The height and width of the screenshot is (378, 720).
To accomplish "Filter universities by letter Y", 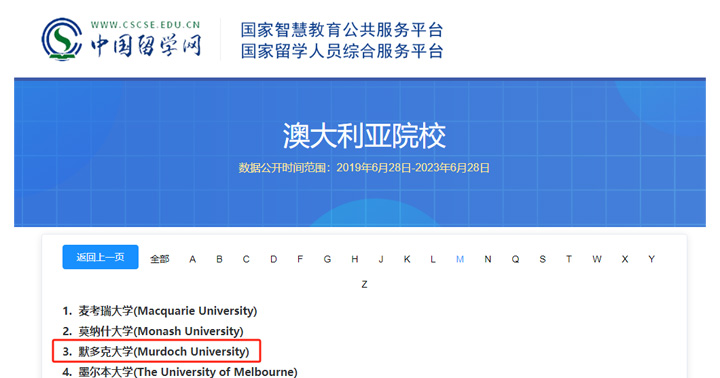I will (651, 259).
